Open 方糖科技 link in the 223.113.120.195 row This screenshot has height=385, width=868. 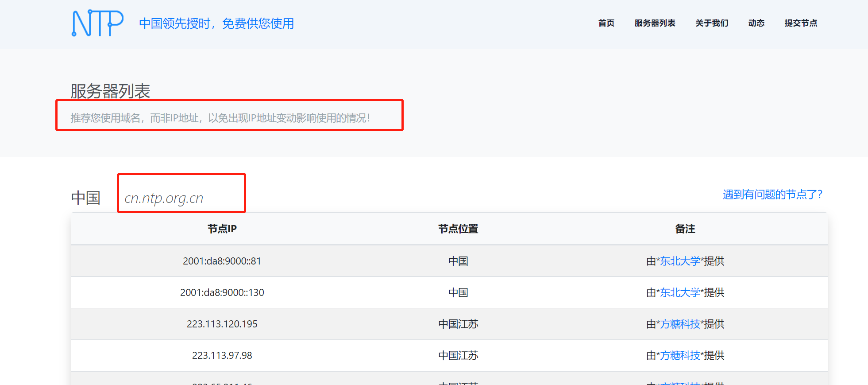tap(680, 324)
